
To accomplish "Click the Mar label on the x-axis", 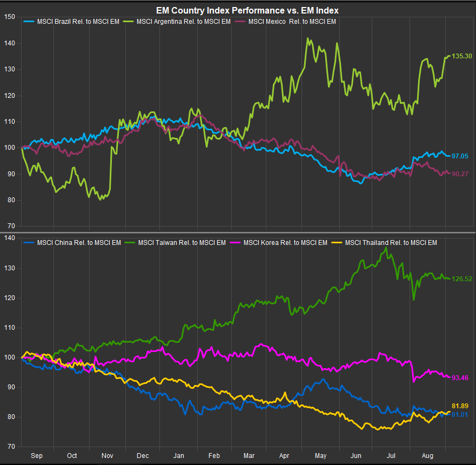I will coord(249,456).
